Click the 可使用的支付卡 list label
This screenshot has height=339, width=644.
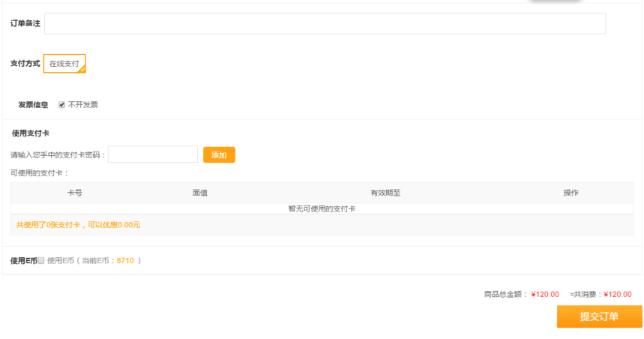click(39, 173)
